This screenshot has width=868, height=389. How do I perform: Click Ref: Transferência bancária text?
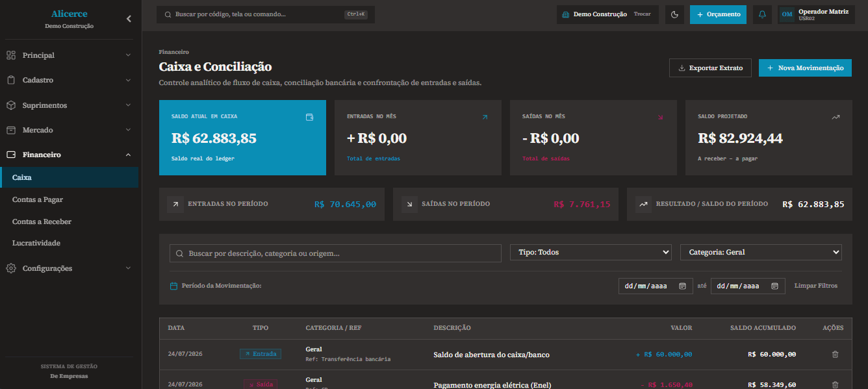point(348,359)
